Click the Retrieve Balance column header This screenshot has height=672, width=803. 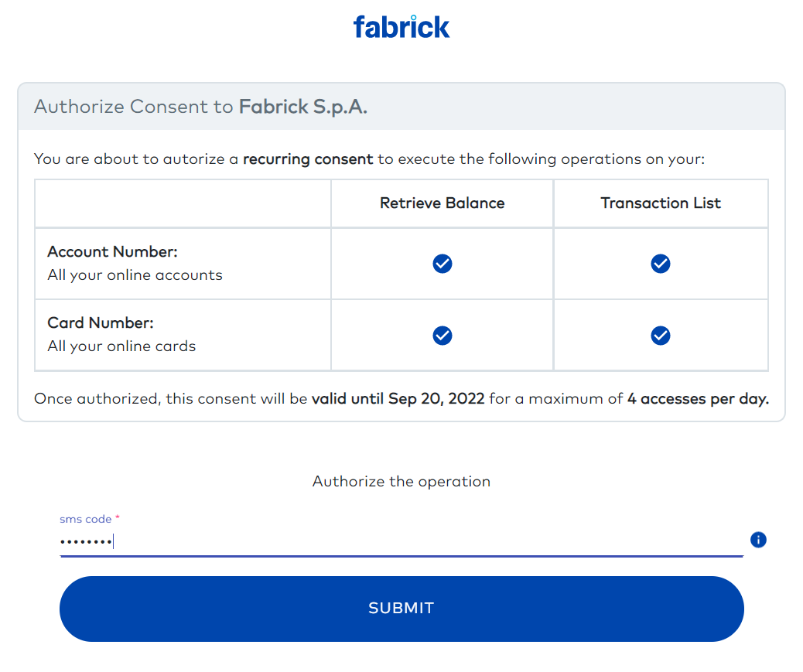point(442,203)
